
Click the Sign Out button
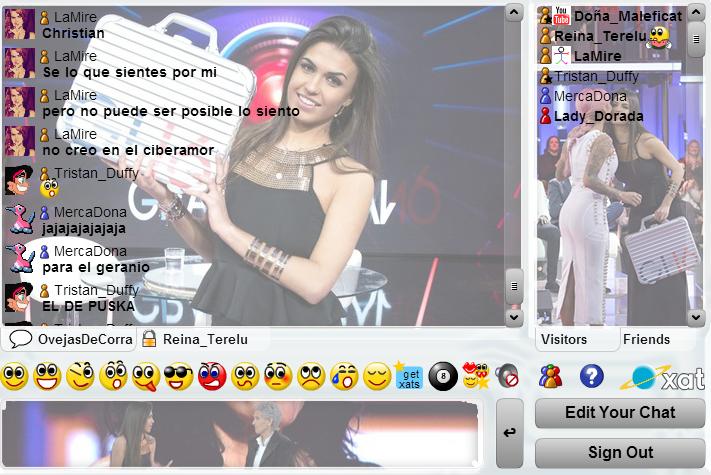[620, 452]
